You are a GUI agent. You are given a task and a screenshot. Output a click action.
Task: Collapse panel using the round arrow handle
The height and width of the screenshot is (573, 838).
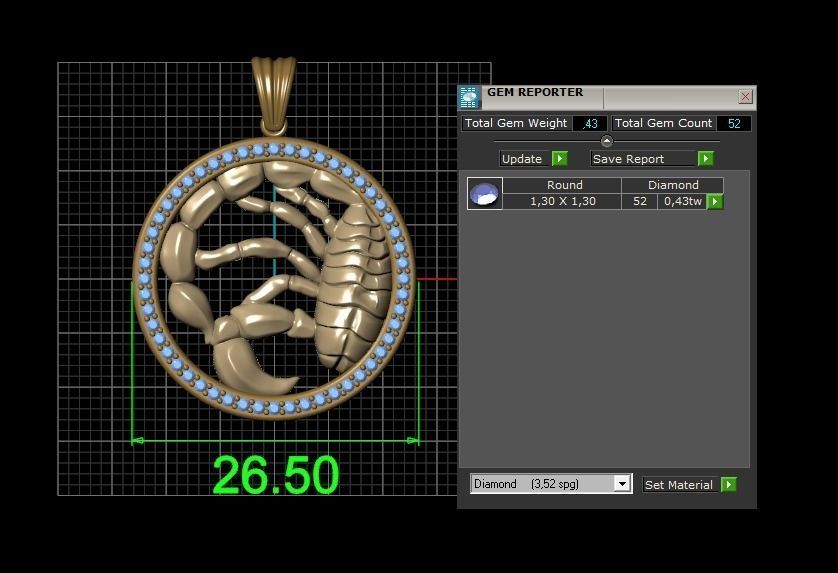(x=607, y=141)
